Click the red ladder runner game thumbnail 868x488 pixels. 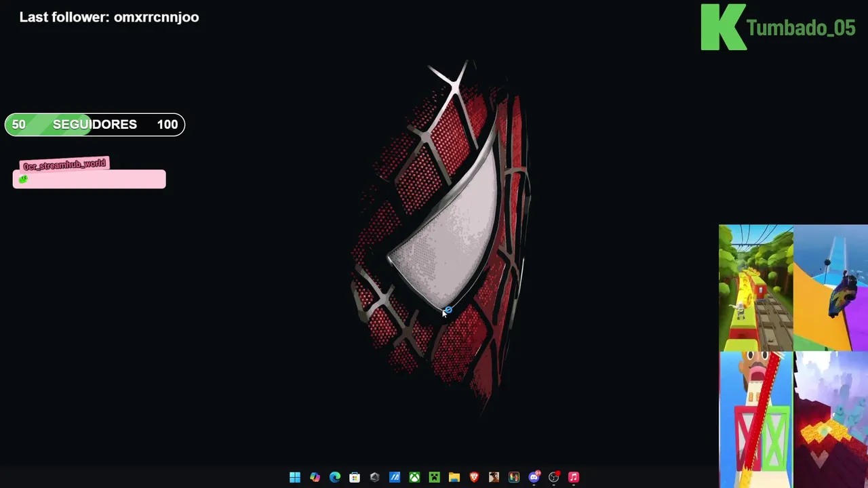[x=756, y=420]
